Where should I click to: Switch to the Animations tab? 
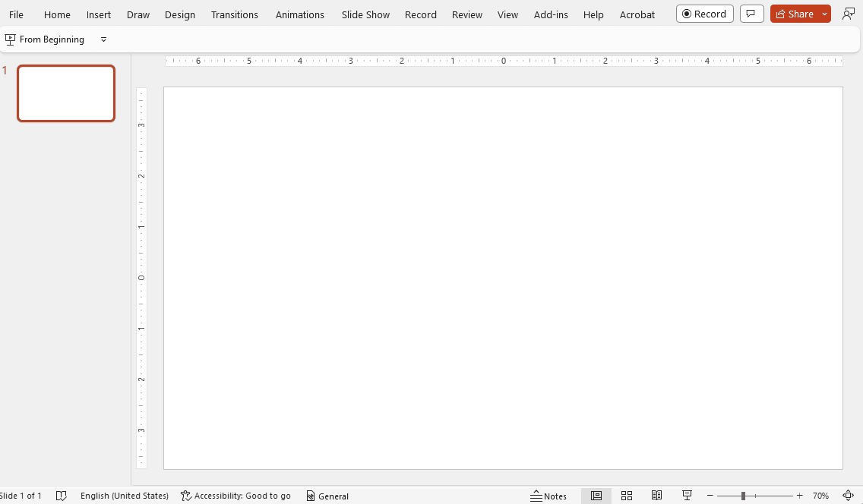tap(299, 14)
